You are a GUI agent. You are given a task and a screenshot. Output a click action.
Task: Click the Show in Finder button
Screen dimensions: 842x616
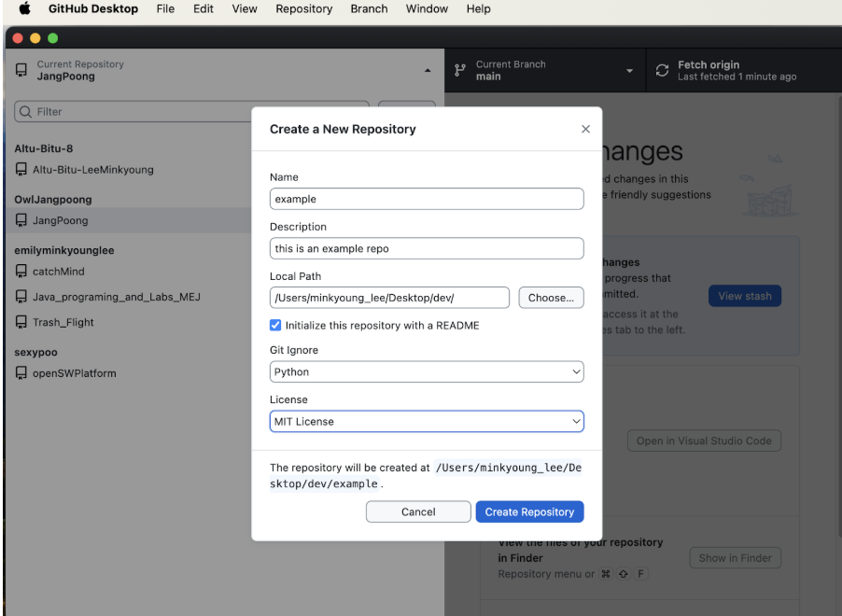point(736,558)
